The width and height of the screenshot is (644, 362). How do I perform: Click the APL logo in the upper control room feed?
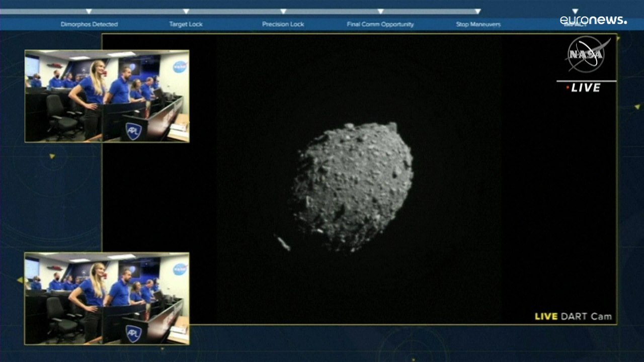point(133,131)
